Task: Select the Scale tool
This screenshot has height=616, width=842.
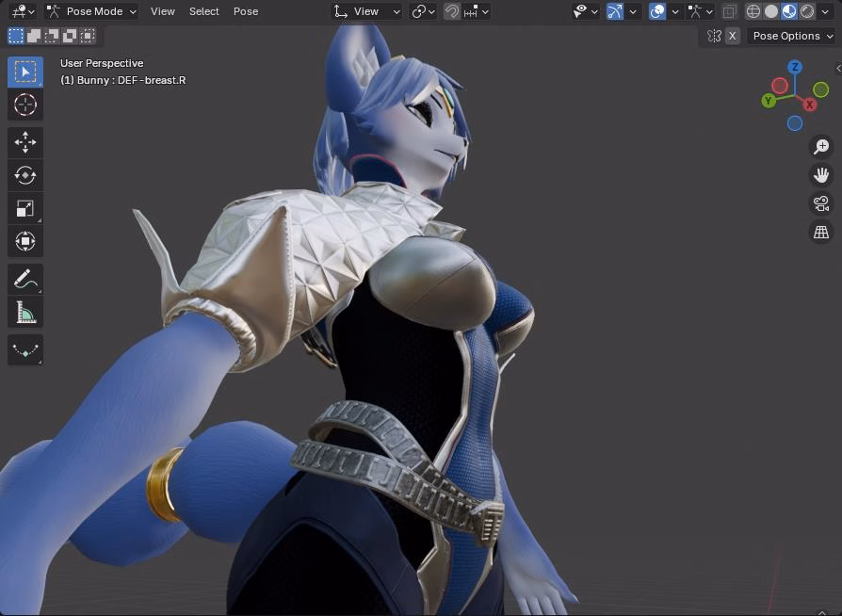Action: [25, 208]
